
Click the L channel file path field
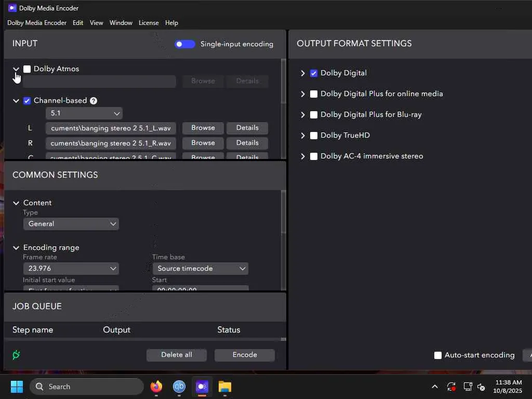pyautogui.click(x=111, y=128)
